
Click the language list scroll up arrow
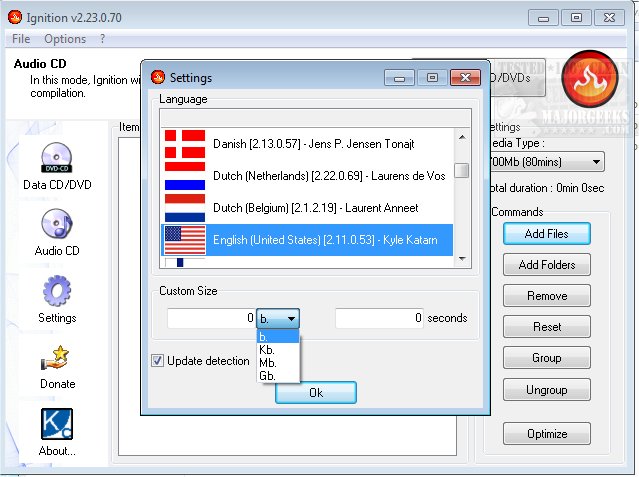(462, 137)
